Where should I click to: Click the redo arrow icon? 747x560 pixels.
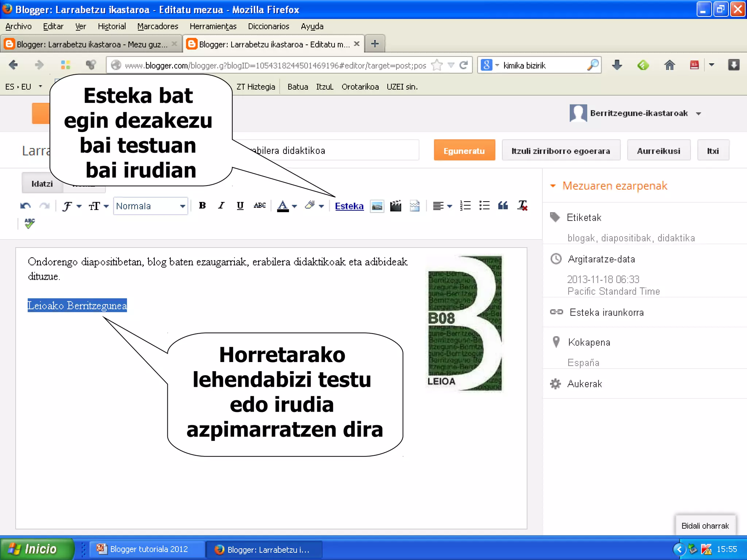44,206
